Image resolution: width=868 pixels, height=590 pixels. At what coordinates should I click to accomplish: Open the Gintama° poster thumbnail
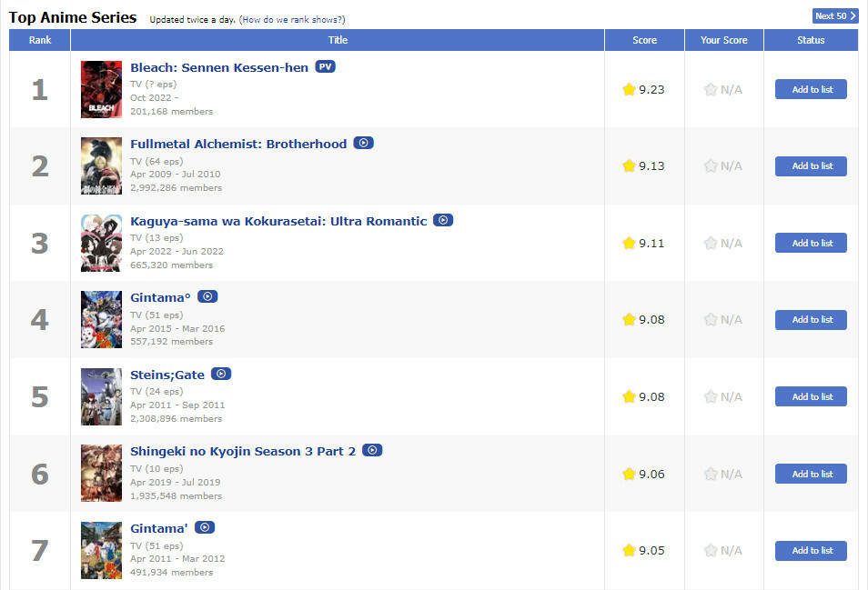(101, 320)
